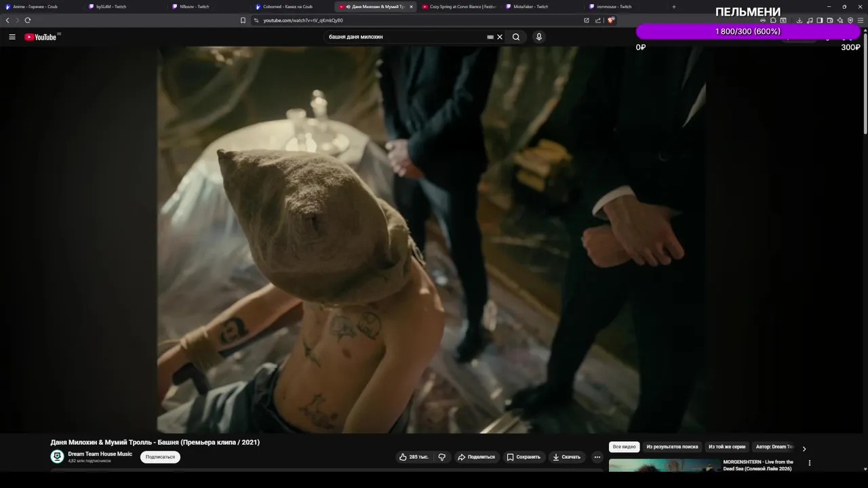
Task: Click the Сохранить save button
Action: tap(524, 457)
